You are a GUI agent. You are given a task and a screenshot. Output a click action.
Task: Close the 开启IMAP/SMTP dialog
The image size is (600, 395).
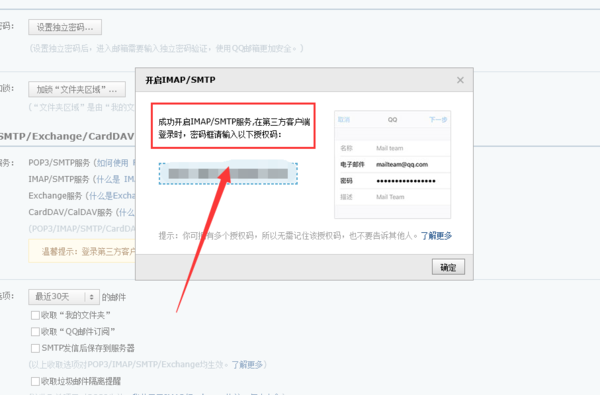click(x=460, y=80)
